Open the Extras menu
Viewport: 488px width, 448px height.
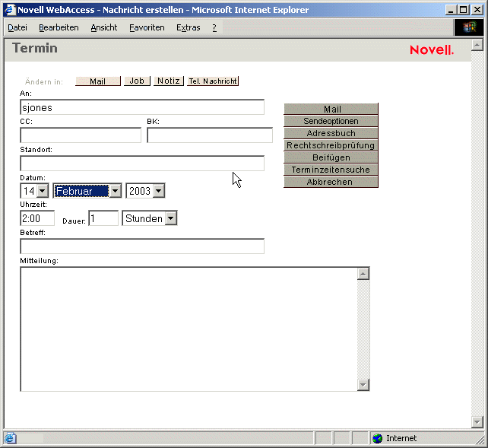tap(189, 27)
